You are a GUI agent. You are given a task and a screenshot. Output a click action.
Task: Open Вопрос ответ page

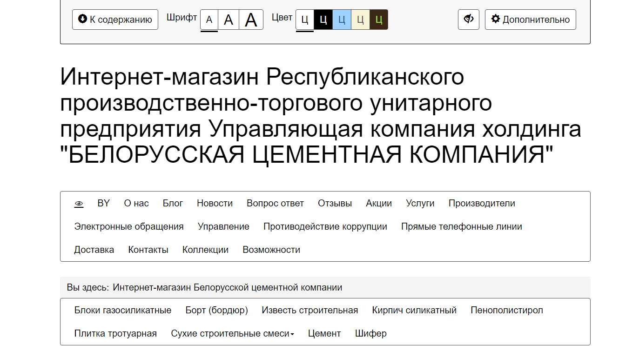[275, 203]
